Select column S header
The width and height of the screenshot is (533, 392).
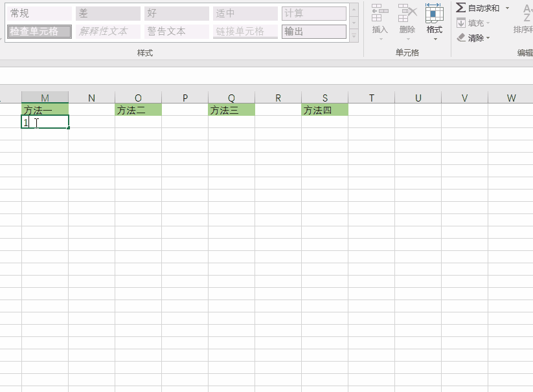point(324,98)
